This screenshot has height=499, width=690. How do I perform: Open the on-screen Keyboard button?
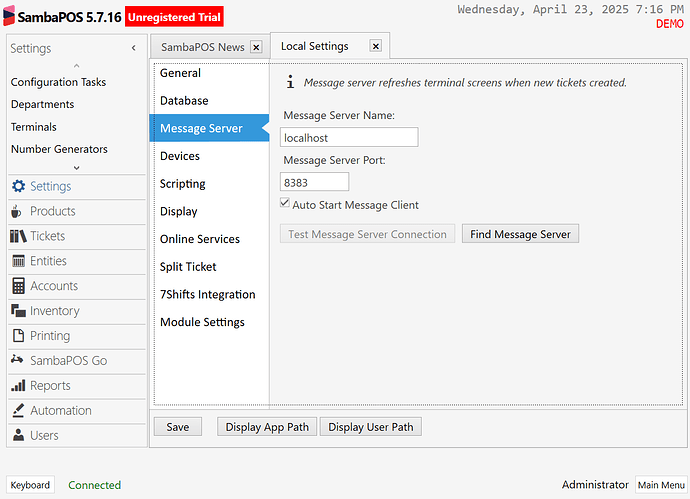30,485
